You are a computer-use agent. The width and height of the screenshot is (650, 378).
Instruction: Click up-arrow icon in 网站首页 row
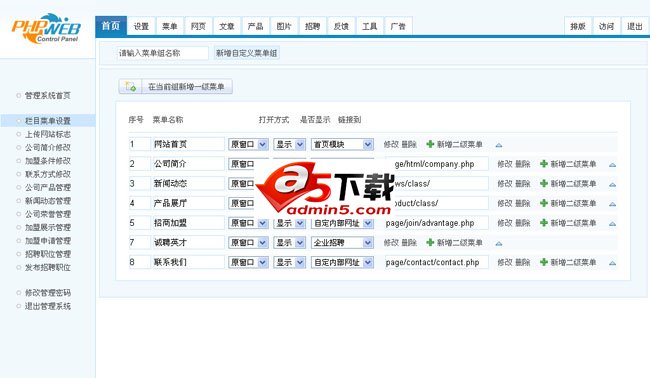coord(499,145)
